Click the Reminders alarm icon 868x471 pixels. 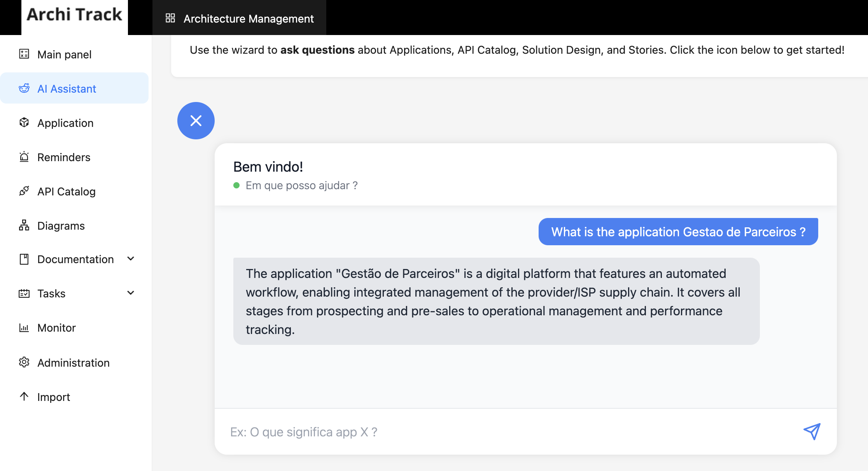click(24, 157)
